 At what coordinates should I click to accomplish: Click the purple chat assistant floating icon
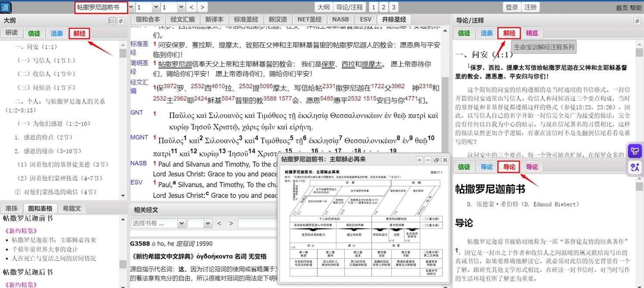pos(635,151)
